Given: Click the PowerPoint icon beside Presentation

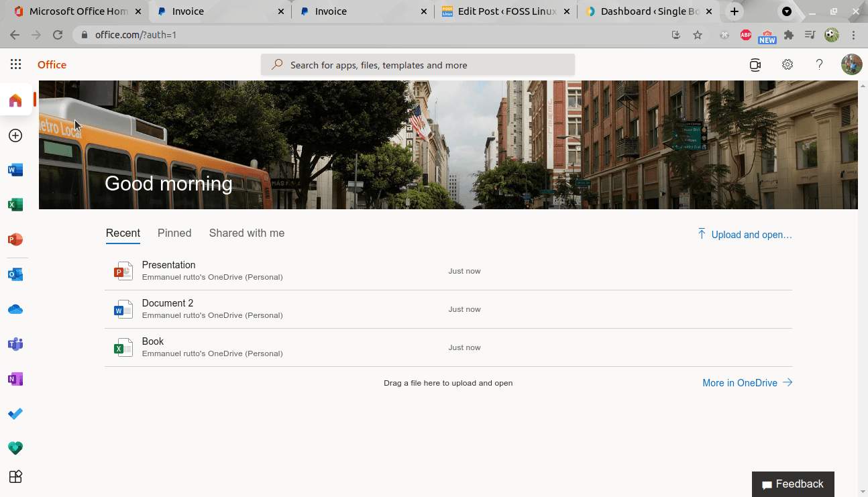Looking at the screenshot, I should click(123, 271).
